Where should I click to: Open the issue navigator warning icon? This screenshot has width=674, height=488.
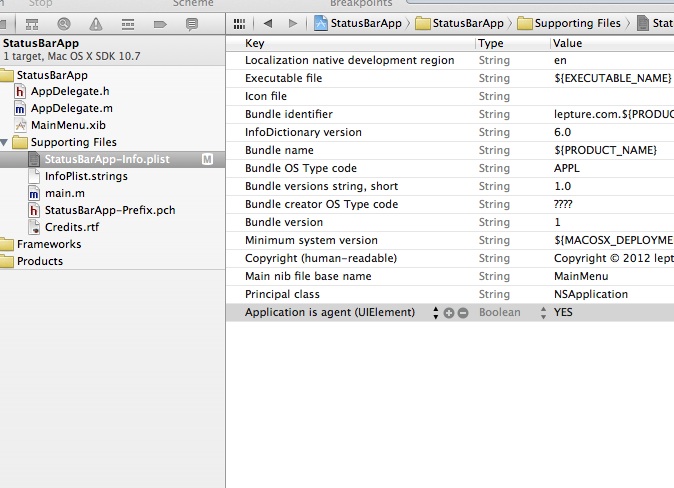[x=95, y=24]
